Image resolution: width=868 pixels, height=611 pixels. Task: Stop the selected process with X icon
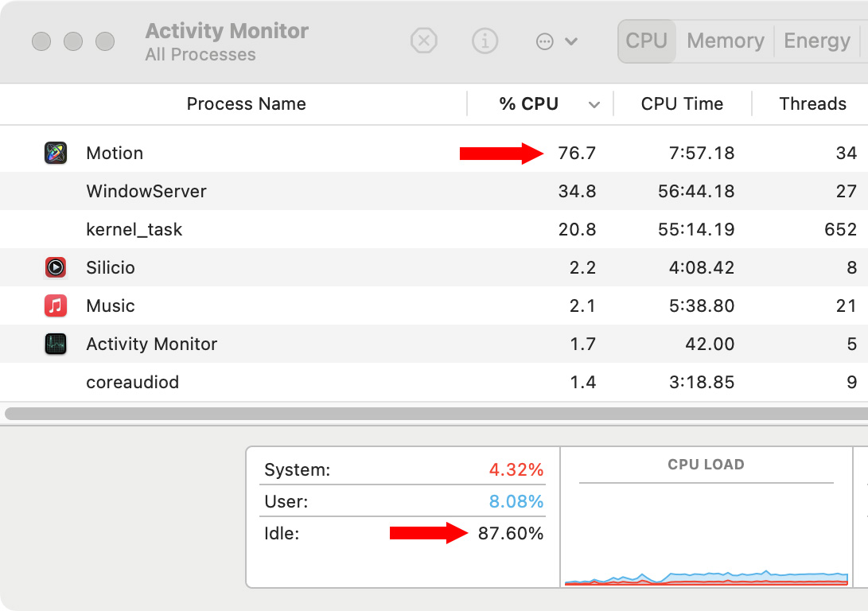pos(424,41)
